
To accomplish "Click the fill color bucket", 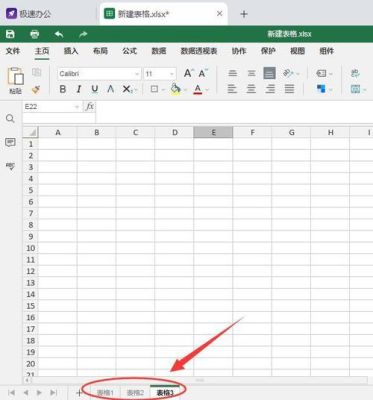I will tap(175, 89).
